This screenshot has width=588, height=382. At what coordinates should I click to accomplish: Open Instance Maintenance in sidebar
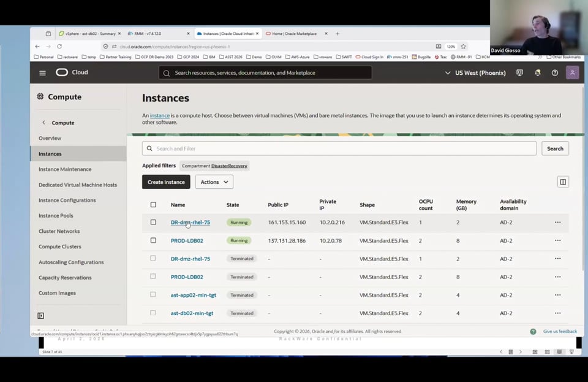click(65, 169)
